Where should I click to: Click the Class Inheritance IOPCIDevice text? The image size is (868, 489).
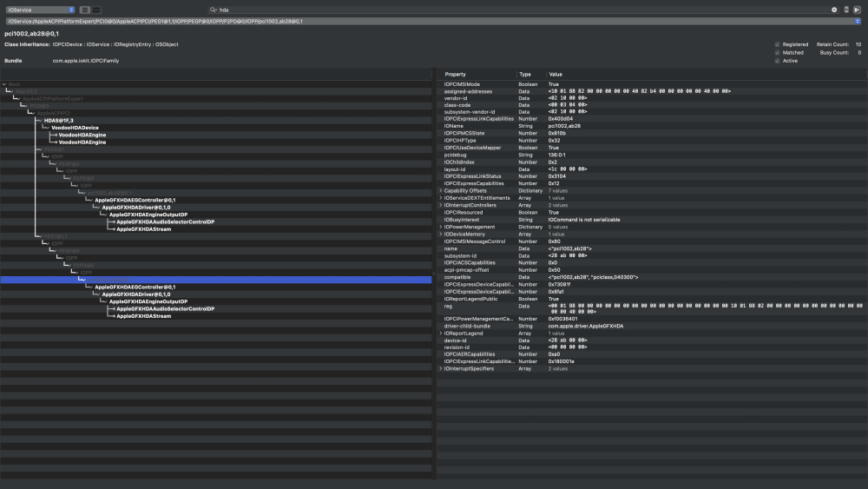pos(68,44)
